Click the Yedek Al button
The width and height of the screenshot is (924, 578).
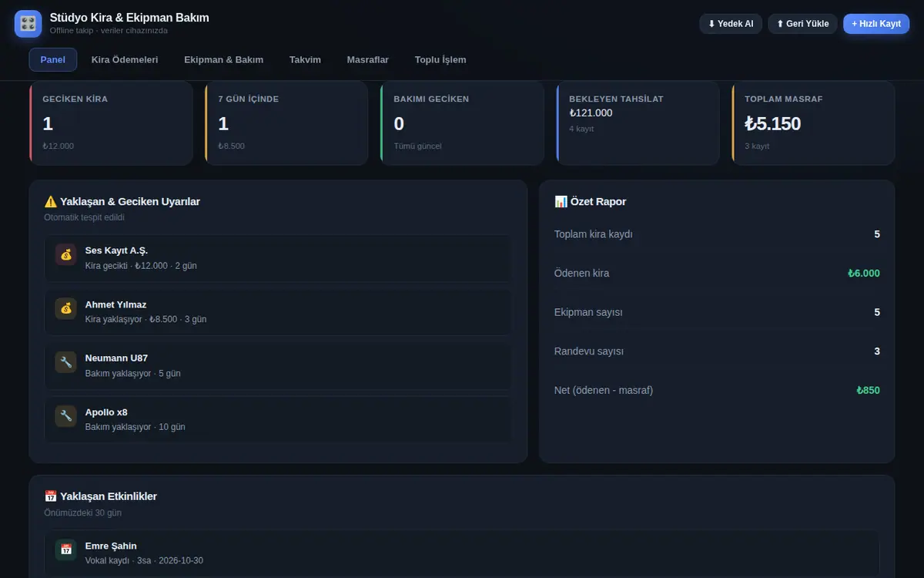[731, 24]
